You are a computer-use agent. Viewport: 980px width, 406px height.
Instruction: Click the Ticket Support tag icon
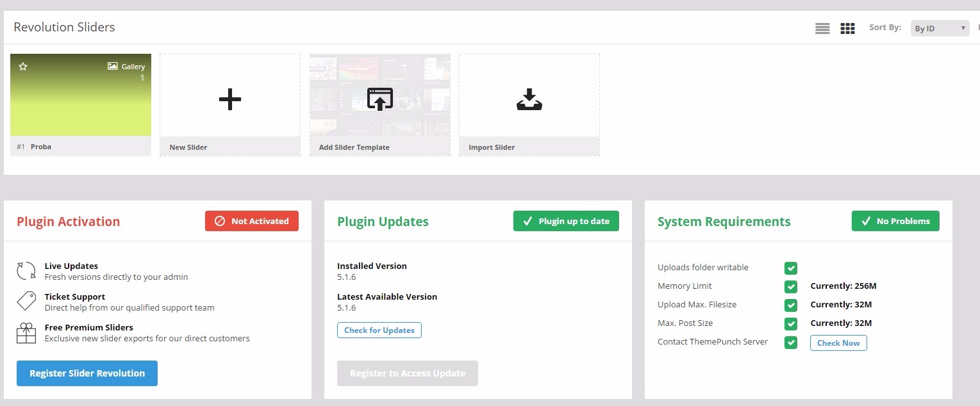(x=26, y=302)
